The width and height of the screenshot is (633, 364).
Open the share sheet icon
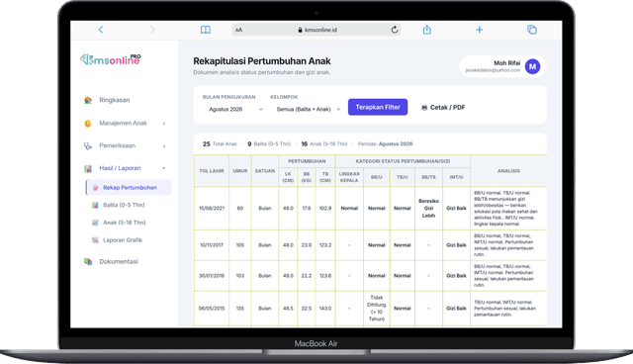(x=426, y=30)
